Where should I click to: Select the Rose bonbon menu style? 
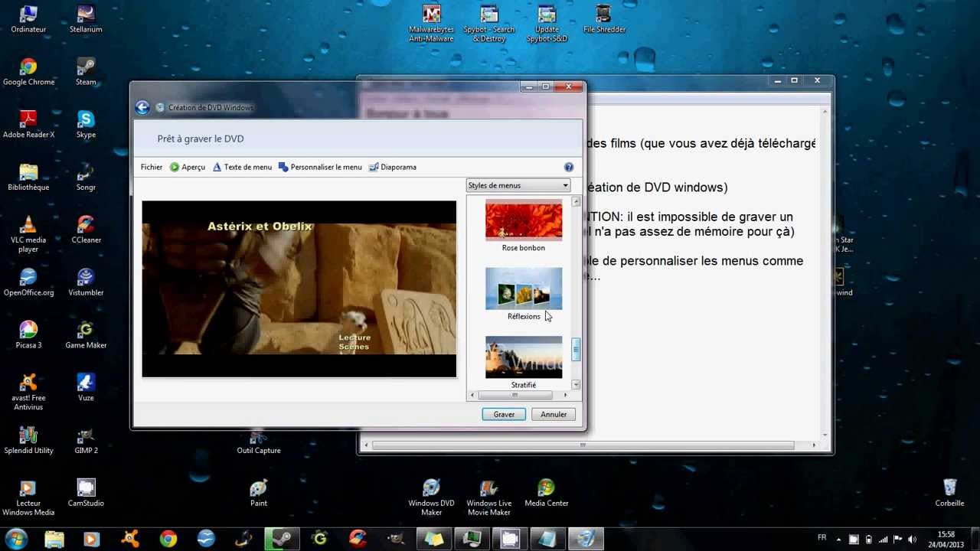click(524, 226)
